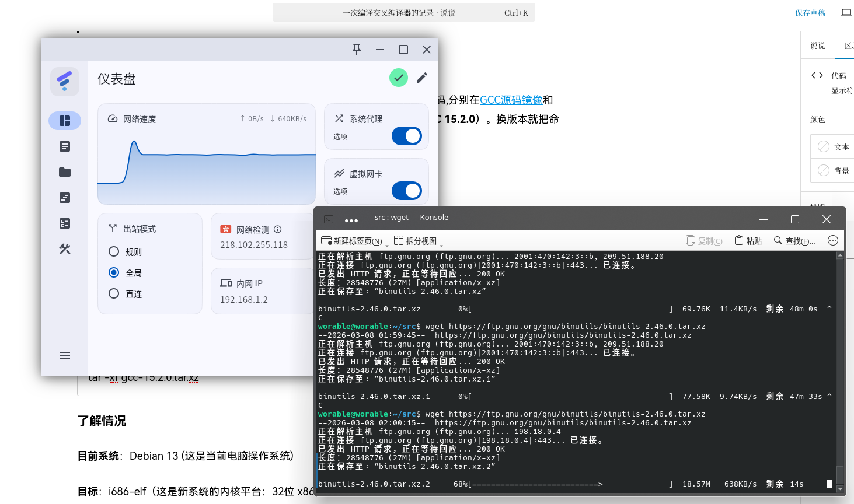The image size is (854, 504).
Task: Click the green checkmark status icon
Action: pyautogui.click(x=399, y=78)
